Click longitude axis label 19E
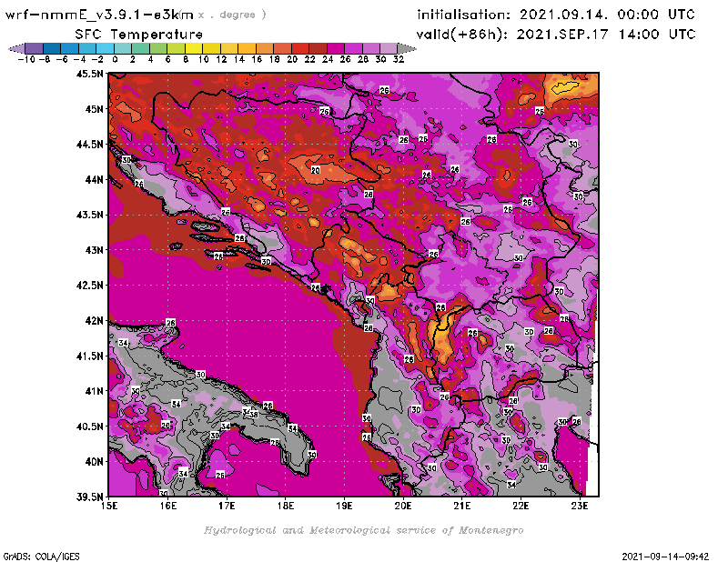728x562 pixels. tap(345, 506)
